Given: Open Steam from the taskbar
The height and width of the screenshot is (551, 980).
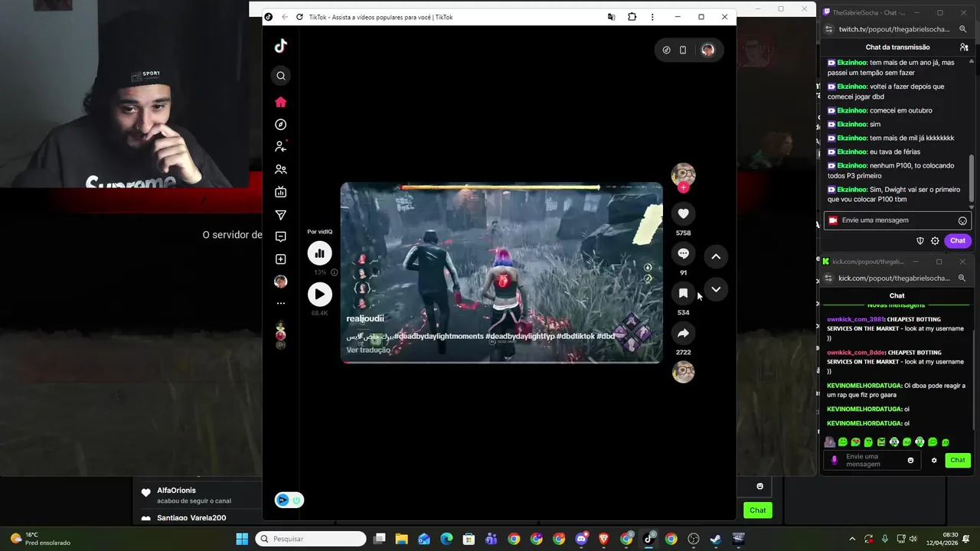Looking at the screenshot, I should click(716, 539).
